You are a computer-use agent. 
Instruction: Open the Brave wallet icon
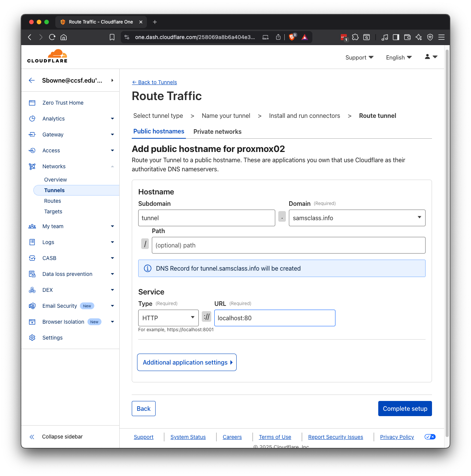coord(407,37)
